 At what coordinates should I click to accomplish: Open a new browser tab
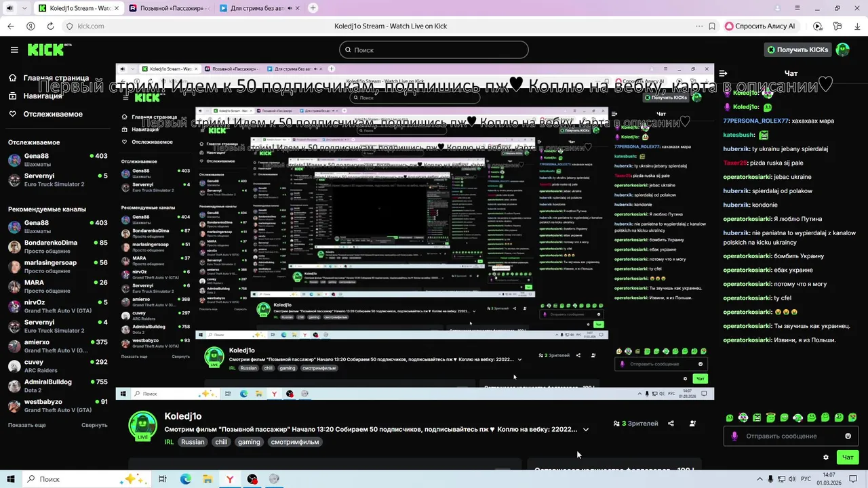[x=313, y=8]
